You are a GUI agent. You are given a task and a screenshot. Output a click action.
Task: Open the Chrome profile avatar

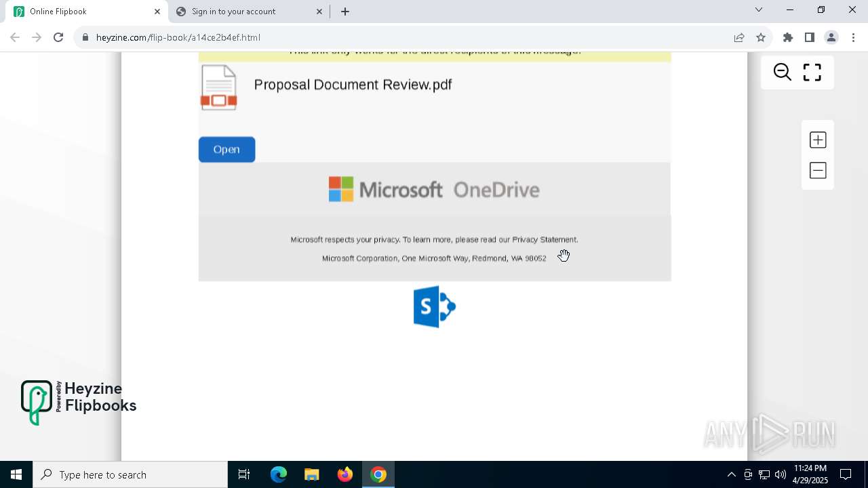831,37
